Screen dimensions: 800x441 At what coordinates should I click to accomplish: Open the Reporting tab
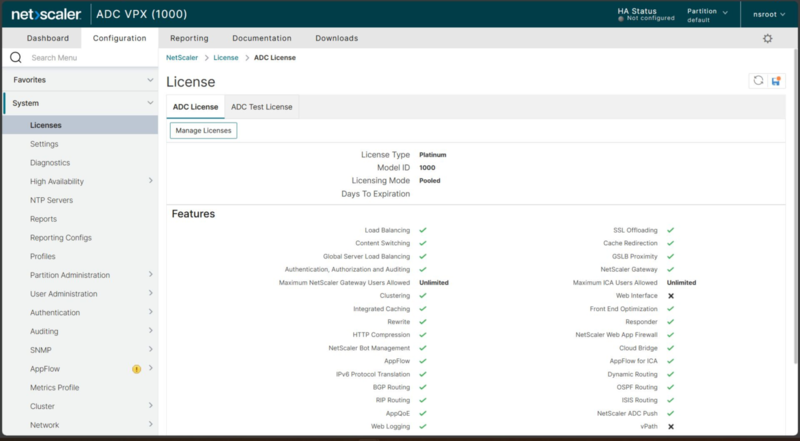click(189, 38)
